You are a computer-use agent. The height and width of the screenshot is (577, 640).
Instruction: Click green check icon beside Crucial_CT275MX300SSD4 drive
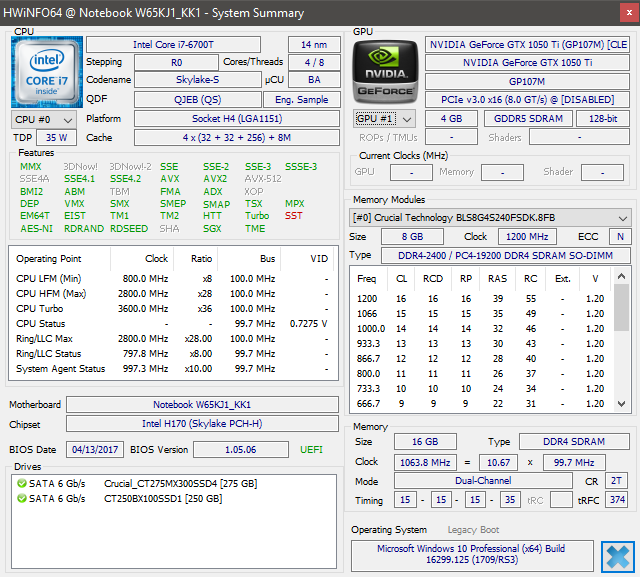click(x=21, y=484)
